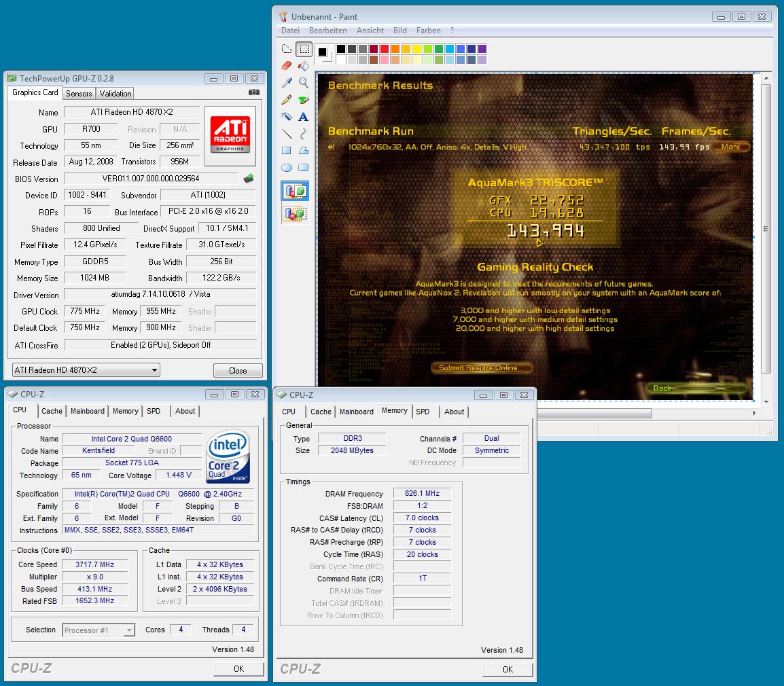Open About tab in CPU-Z memory window

coord(454,412)
